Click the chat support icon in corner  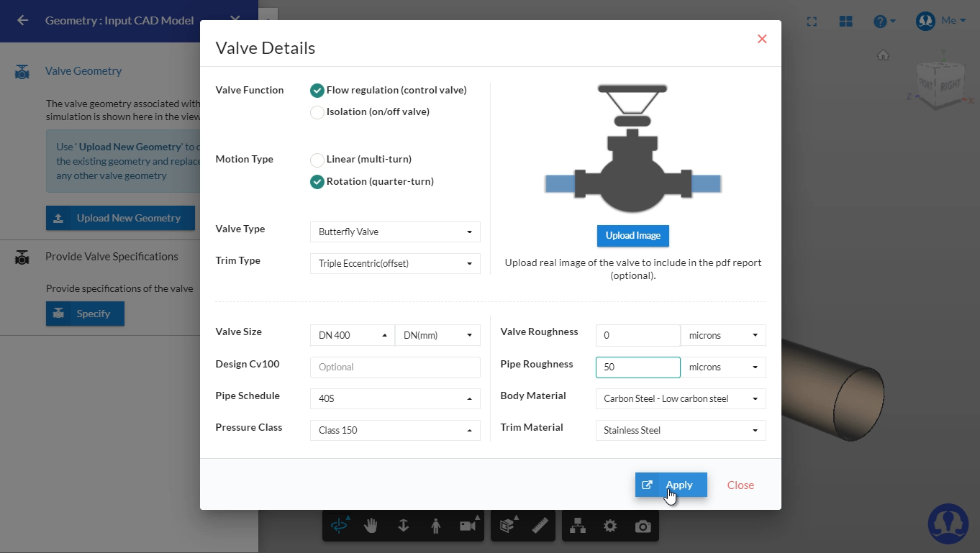[x=948, y=523]
